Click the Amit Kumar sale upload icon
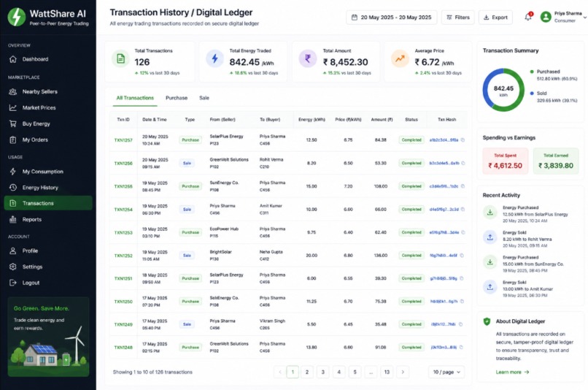This screenshot has height=390, width=588. tap(490, 287)
